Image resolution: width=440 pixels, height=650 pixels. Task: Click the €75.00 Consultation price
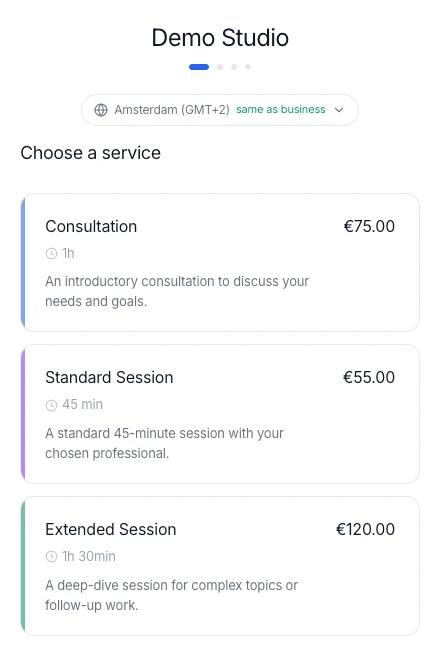coord(369,226)
